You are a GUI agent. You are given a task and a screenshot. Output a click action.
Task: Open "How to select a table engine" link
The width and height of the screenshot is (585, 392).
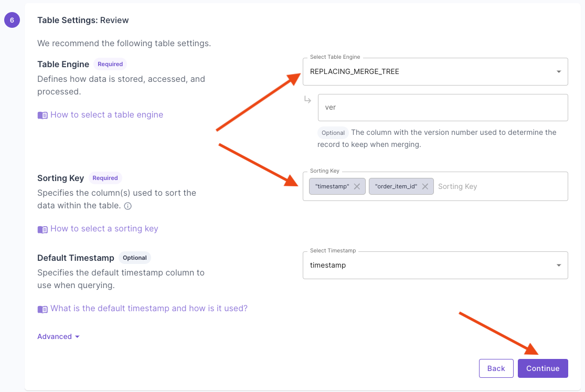point(107,114)
